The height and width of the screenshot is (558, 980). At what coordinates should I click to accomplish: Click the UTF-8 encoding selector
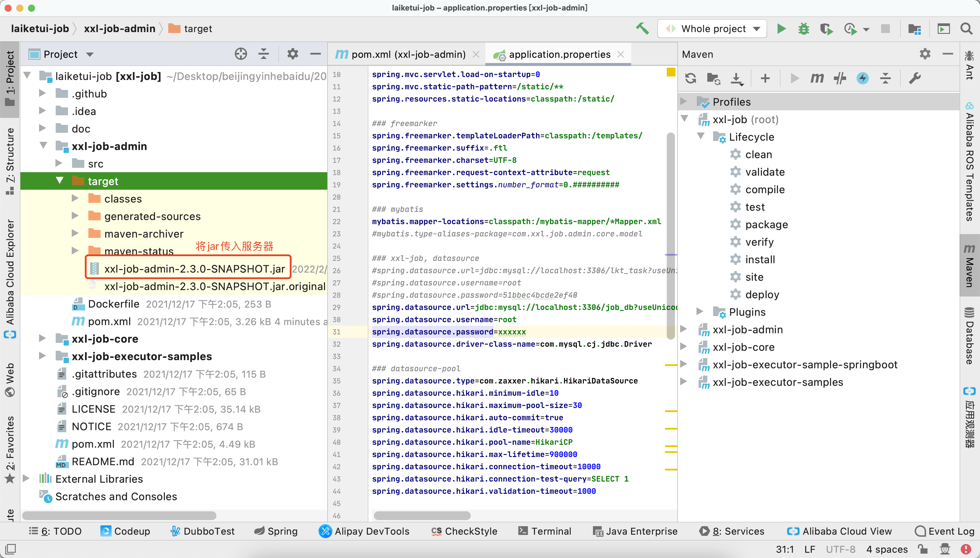pyautogui.click(x=840, y=549)
